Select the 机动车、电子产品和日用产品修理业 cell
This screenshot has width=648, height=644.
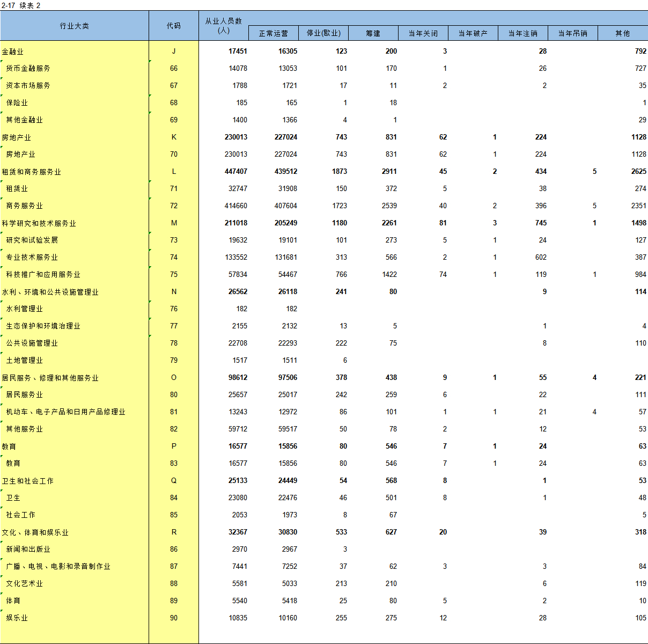[75, 412]
